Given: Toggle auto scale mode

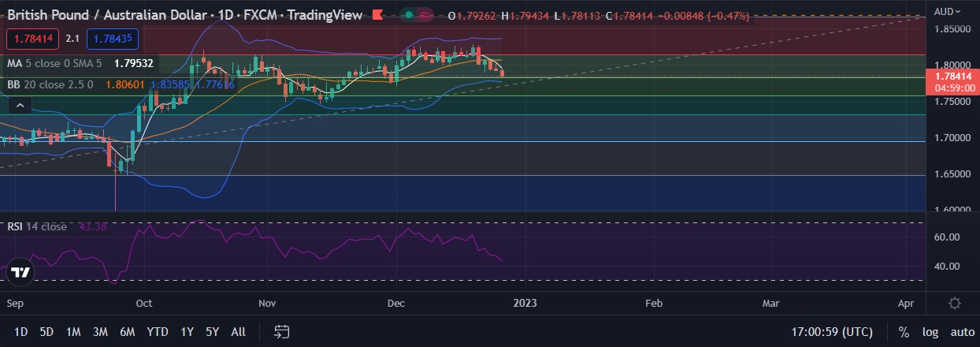Looking at the screenshot, I should coord(962,332).
